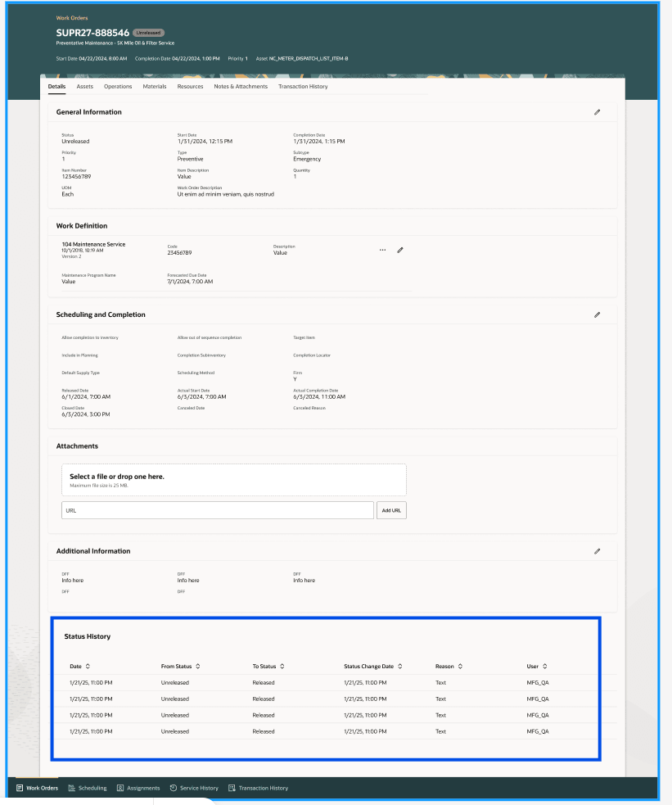
Task: Switch to Notes & Attachments tab
Action: point(241,86)
